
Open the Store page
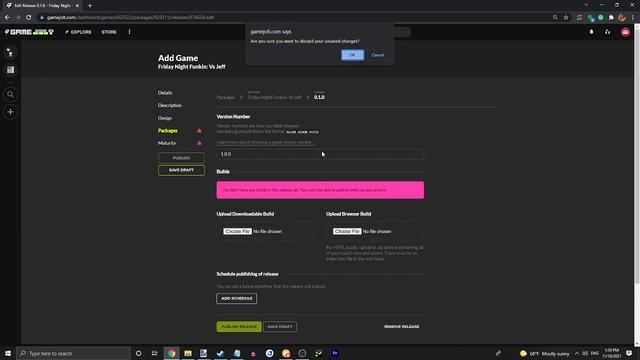109,32
